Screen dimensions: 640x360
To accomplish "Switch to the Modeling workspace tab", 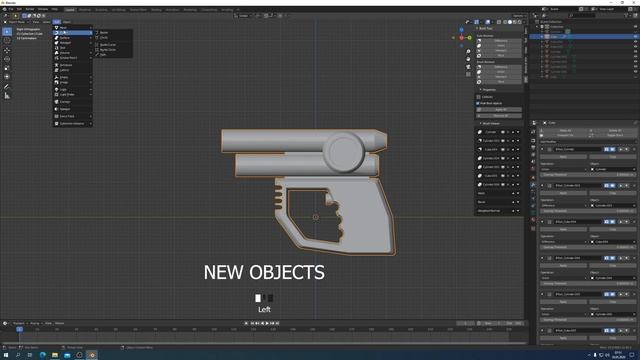I will click(85, 9).
